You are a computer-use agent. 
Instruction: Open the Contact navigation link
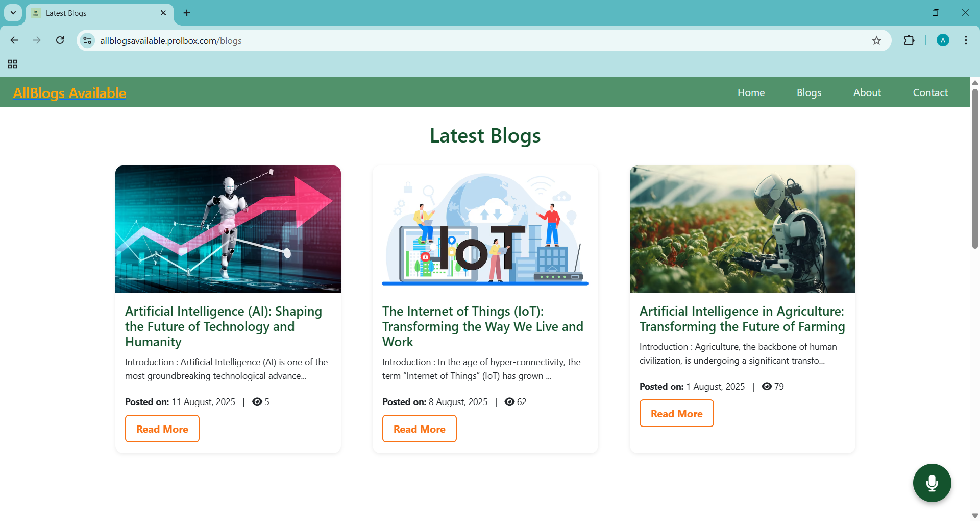tap(930, 92)
